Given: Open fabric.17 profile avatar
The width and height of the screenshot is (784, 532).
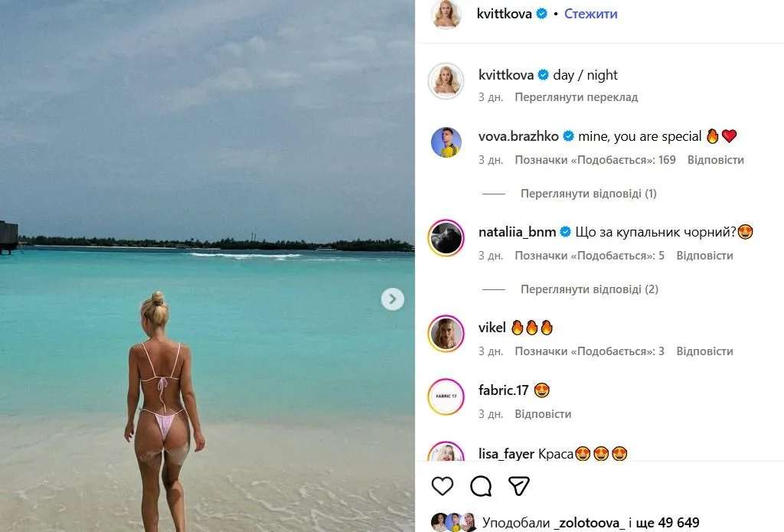Looking at the screenshot, I should point(446,397).
